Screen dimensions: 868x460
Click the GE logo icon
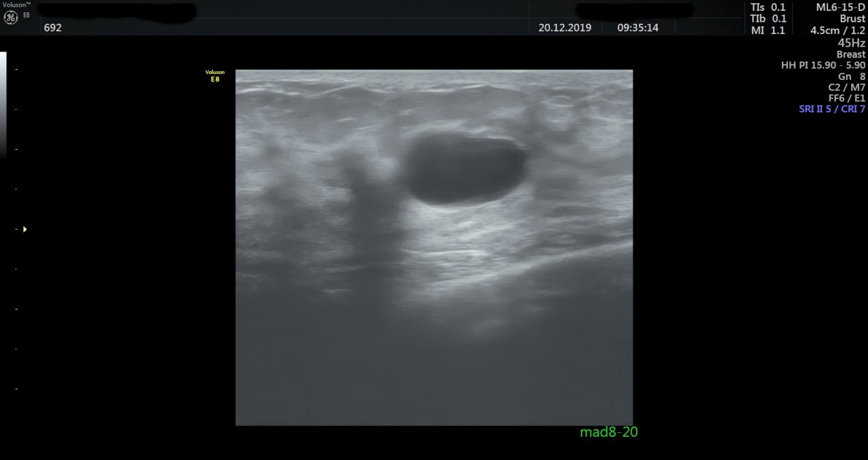11,18
